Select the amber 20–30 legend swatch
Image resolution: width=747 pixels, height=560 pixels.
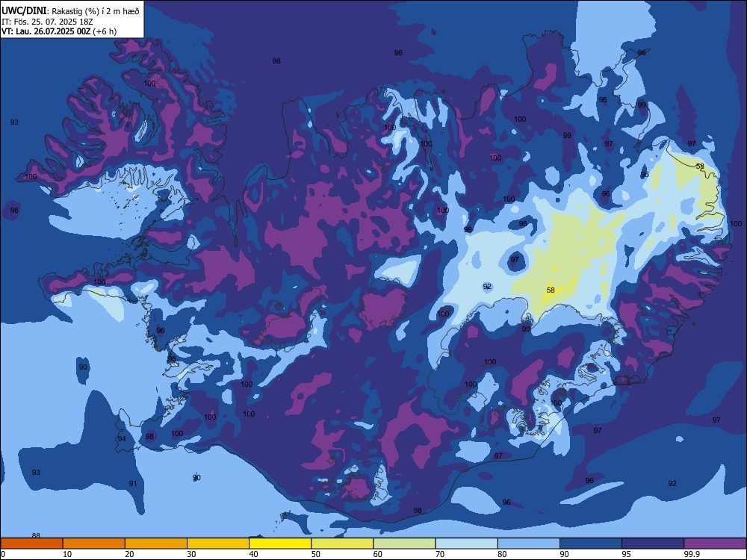pyautogui.click(x=156, y=544)
